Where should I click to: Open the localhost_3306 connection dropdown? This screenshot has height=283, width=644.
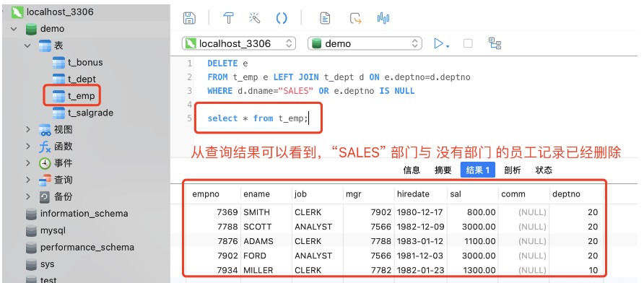[239, 43]
